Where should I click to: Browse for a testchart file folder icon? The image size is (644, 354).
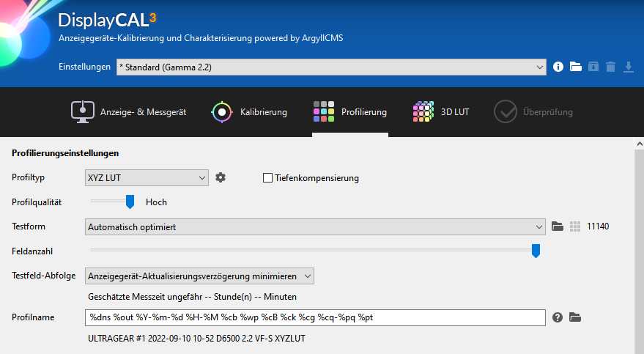click(x=558, y=226)
